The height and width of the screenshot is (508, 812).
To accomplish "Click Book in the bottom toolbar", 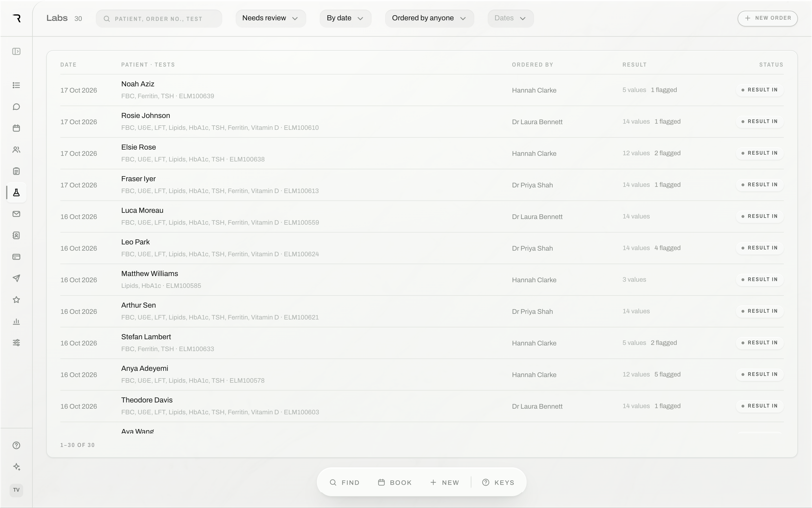I will (x=395, y=483).
